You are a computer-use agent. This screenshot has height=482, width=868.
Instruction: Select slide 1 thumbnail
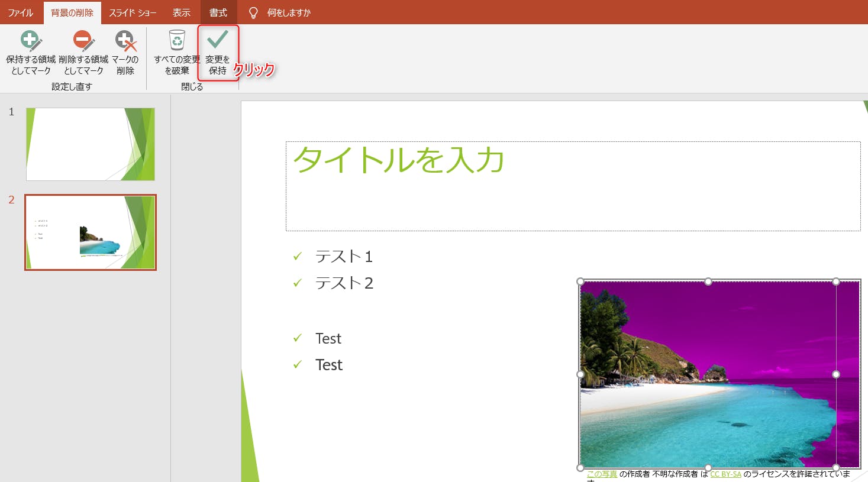coord(91,144)
